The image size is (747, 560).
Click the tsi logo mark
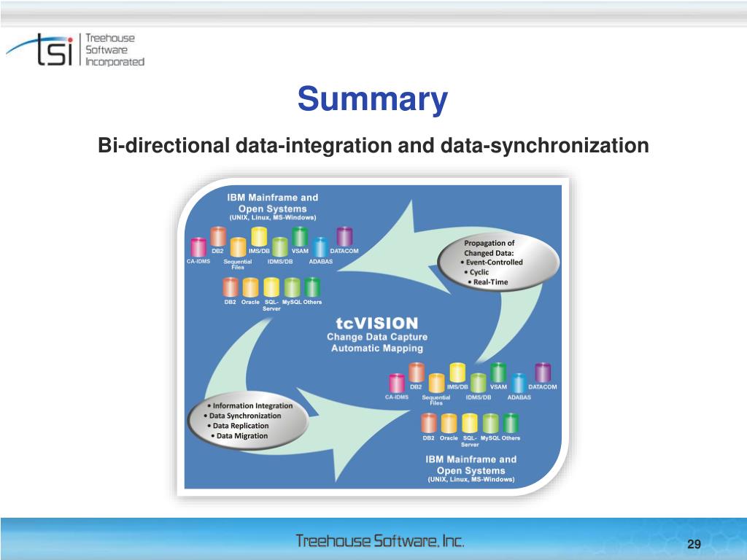(x=41, y=50)
